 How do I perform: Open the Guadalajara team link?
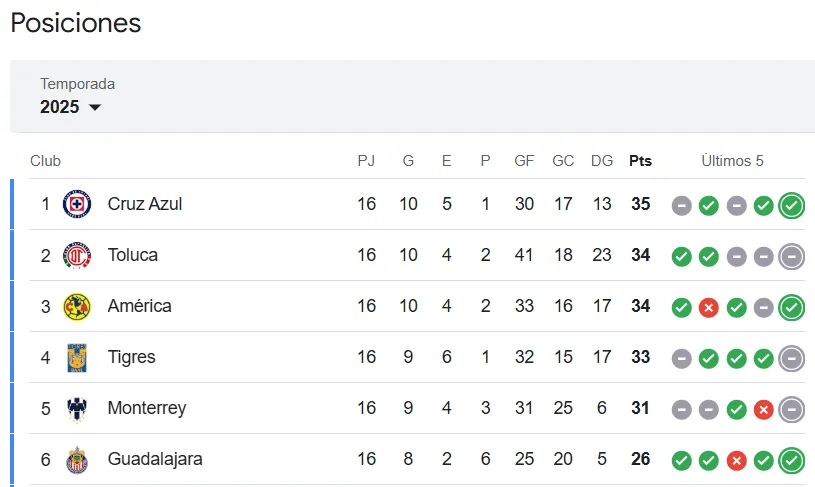pyautogui.click(x=155, y=459)
